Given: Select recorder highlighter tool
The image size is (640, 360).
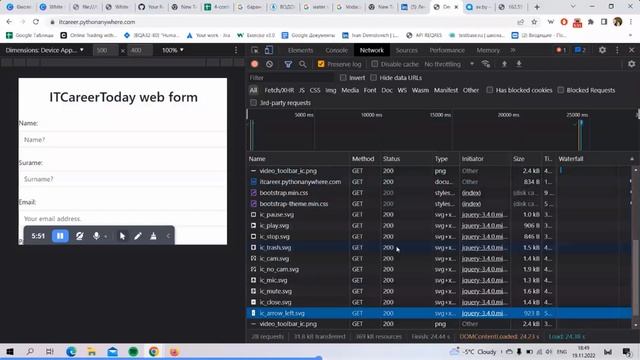Looking at the screenshot, I should [x=153, y=236].
